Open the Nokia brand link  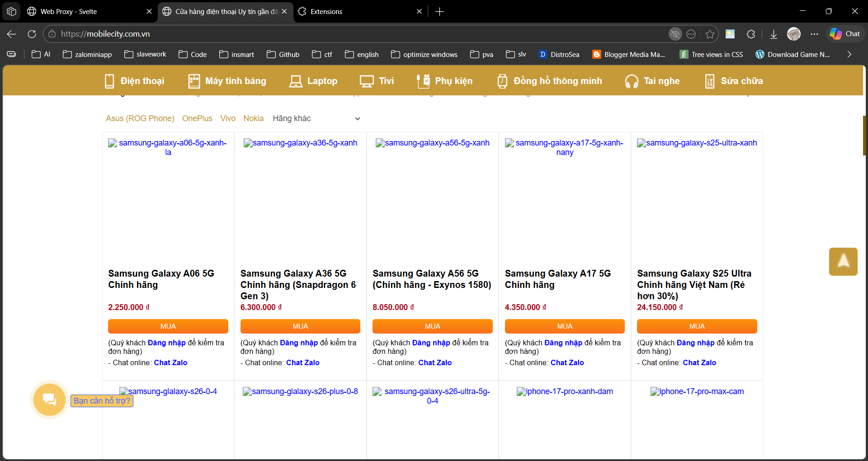tap(254, 118)
